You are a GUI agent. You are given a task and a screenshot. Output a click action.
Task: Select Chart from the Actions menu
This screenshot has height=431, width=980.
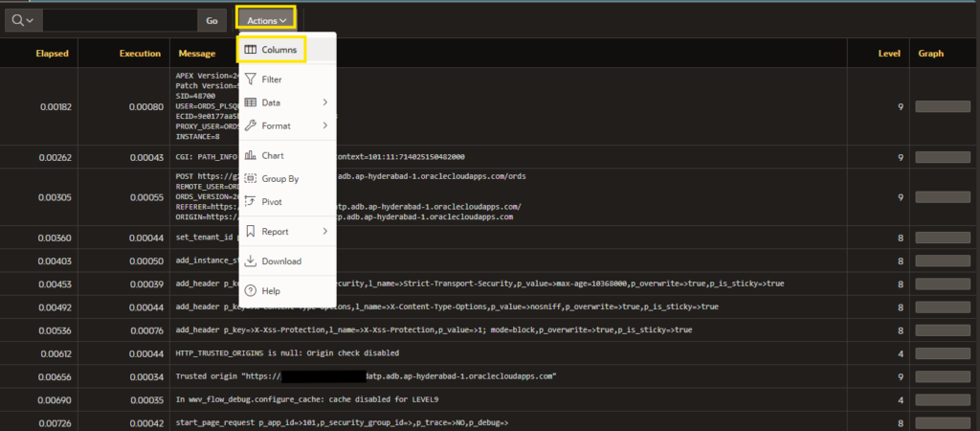pyautogui.click(x=287, y=155)
